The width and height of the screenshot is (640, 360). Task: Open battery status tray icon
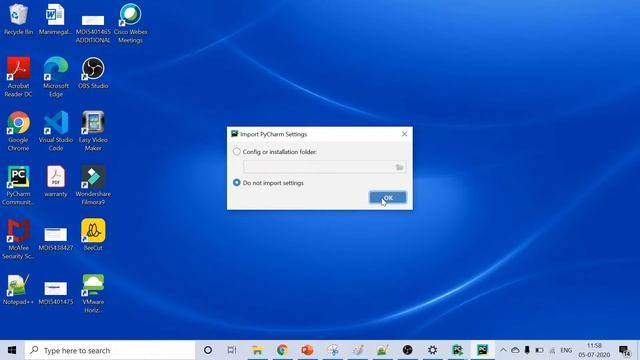coord(539,350)
